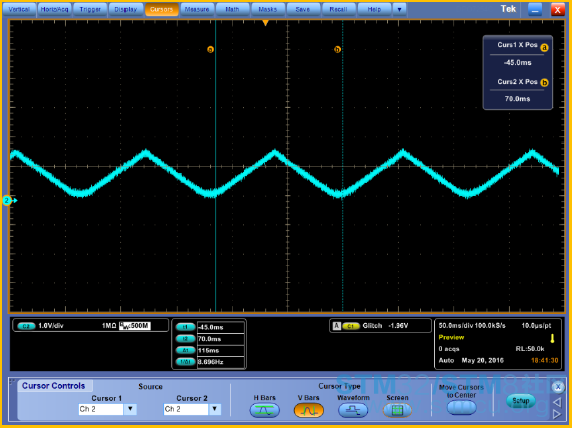This screenshot has width=573, height=430.
Task: Open the Horiz/Acq menu
Action: (54, 9)
